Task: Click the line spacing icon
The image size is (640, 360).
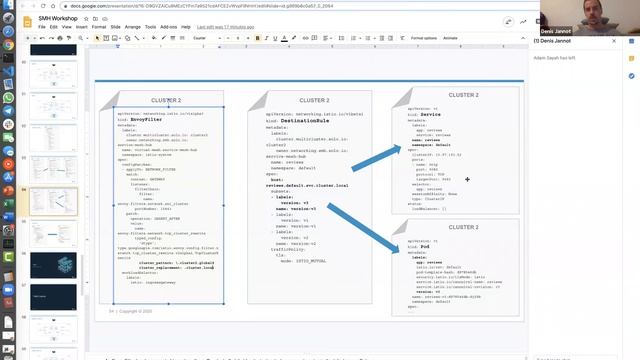Action: point(341,38)
